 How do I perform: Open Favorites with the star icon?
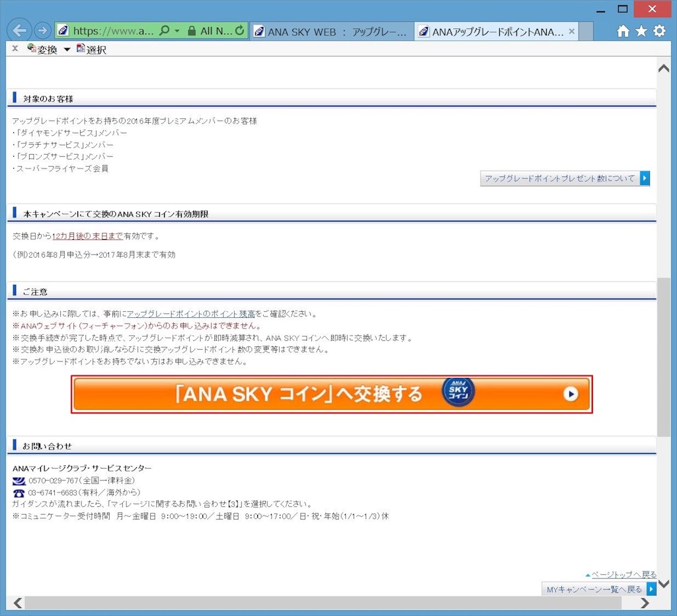[x=641, y=31]
